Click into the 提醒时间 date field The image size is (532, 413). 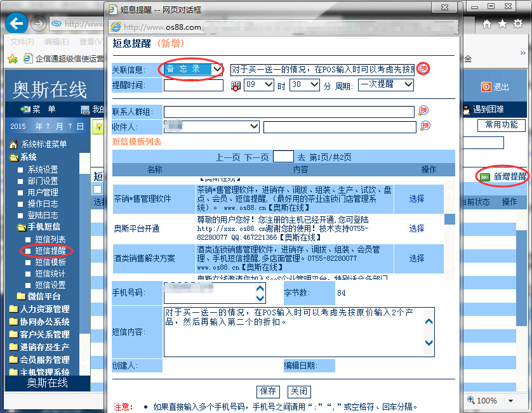[194, 85]
